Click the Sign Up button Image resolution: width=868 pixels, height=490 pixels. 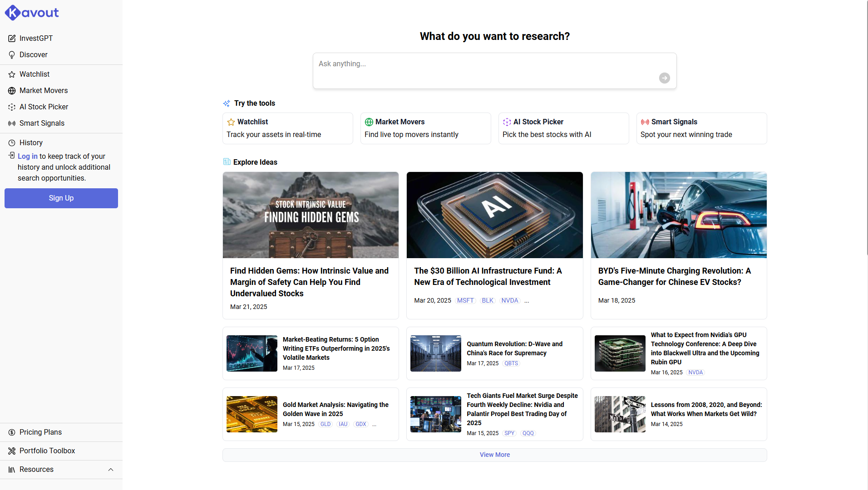point(61,198)
